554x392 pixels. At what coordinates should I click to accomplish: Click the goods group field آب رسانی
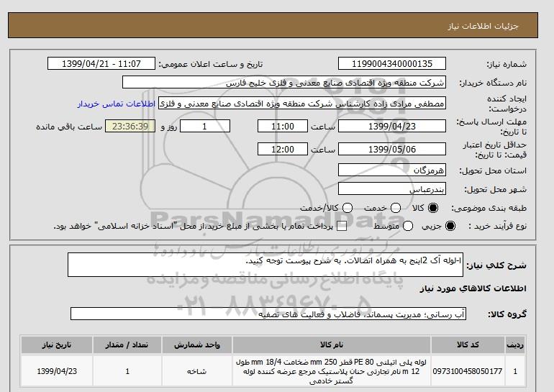(x=268, y=314)
